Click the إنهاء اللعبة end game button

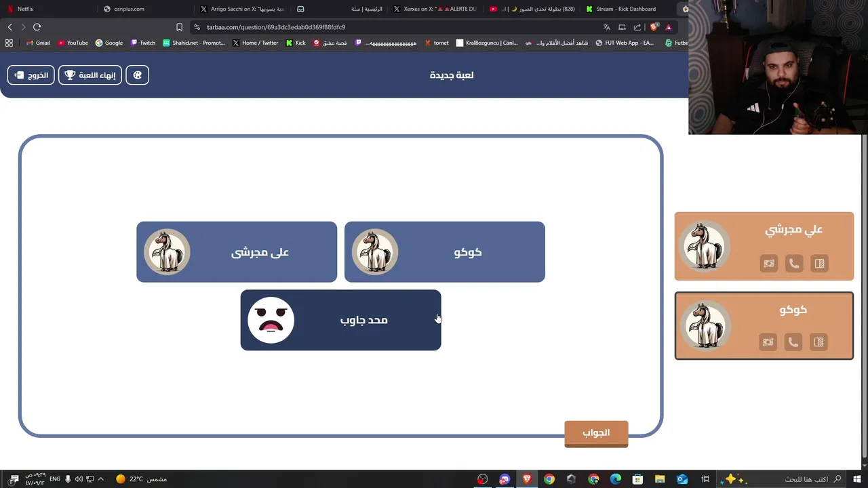(90, 75)
